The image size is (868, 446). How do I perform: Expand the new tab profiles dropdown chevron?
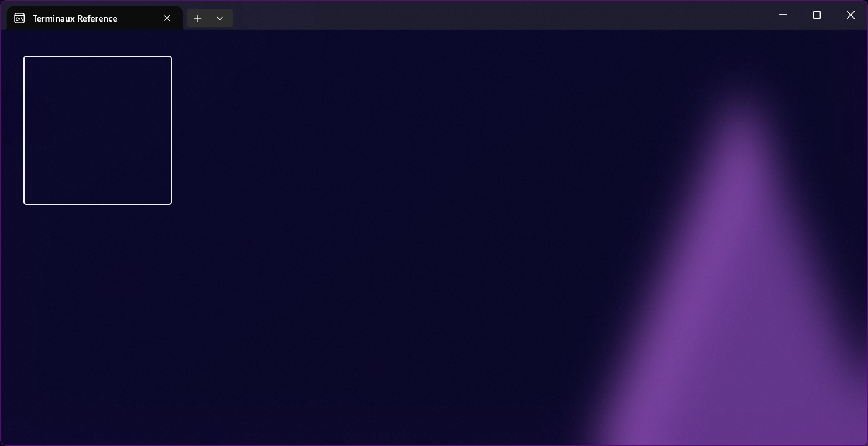[x=220, y=18]
